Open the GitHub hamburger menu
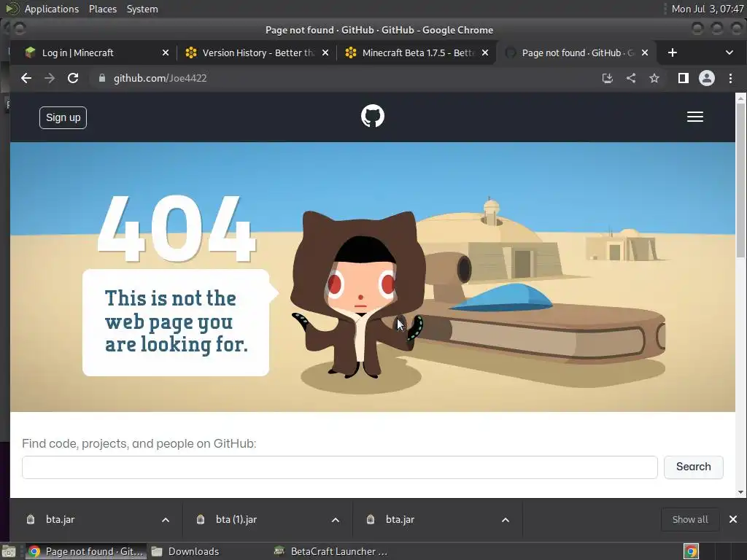Screen dimensions: 747x560 point(695,117)
